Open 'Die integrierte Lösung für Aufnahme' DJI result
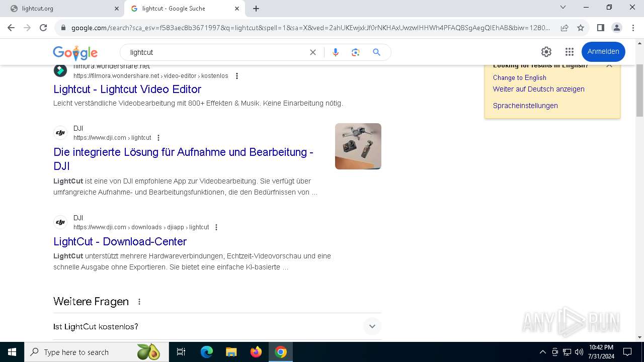This screenshot has width=644, height=362. tap(183, 159)
